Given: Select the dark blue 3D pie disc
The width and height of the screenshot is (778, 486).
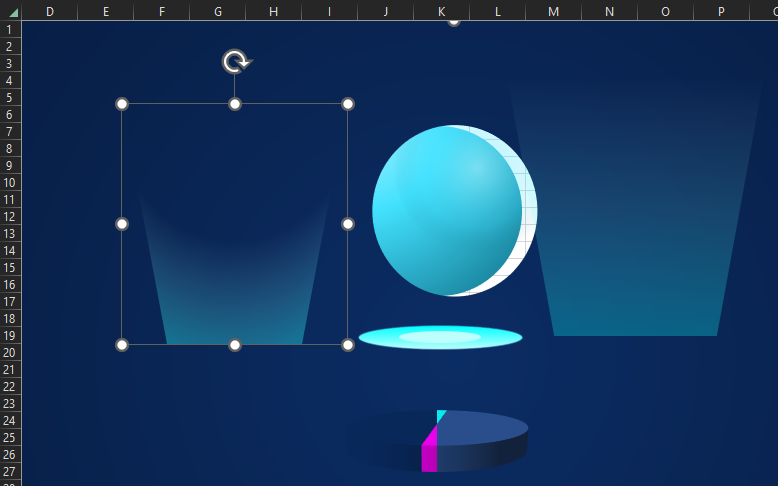Looking at the screenshot, I should [480, 430].
